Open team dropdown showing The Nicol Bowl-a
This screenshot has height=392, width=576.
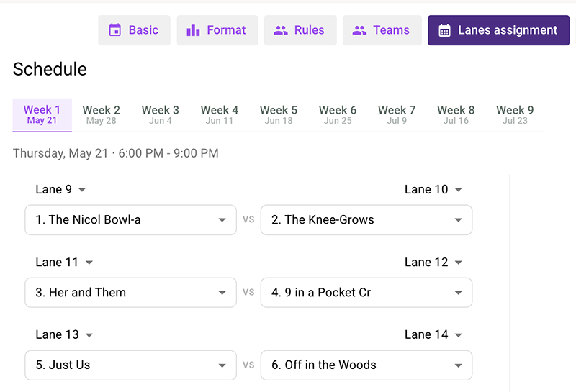131,220
